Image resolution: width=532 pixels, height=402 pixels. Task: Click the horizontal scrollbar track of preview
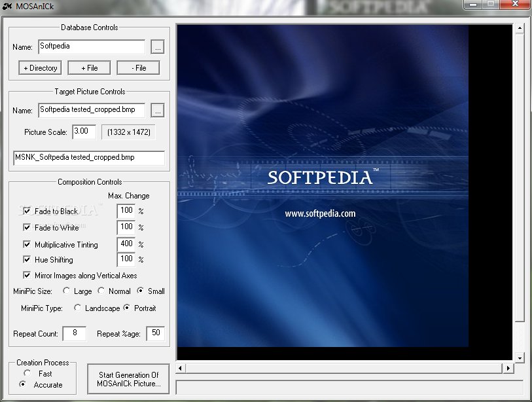(344, 368)
